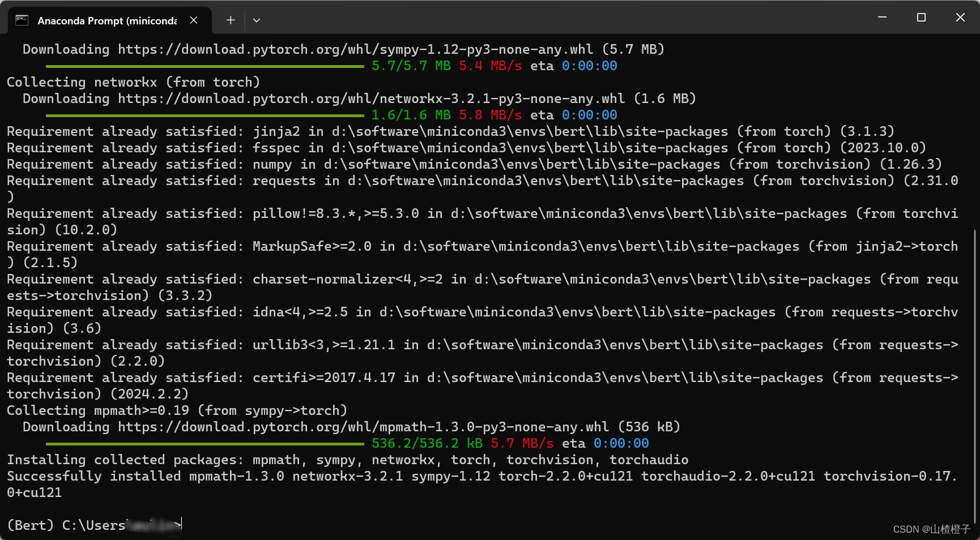Click the 'Installing collected packages' output line

tap(348, 460)
